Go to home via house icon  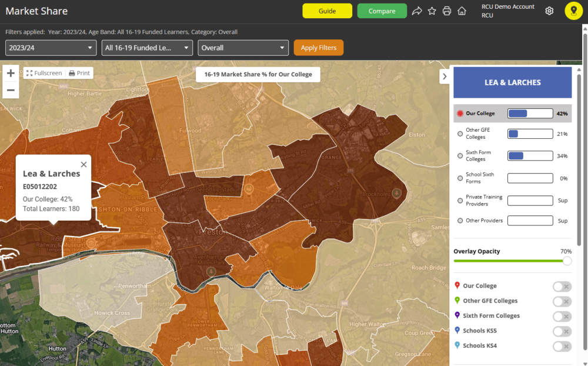pyautogui.click(x=462, y=11)
